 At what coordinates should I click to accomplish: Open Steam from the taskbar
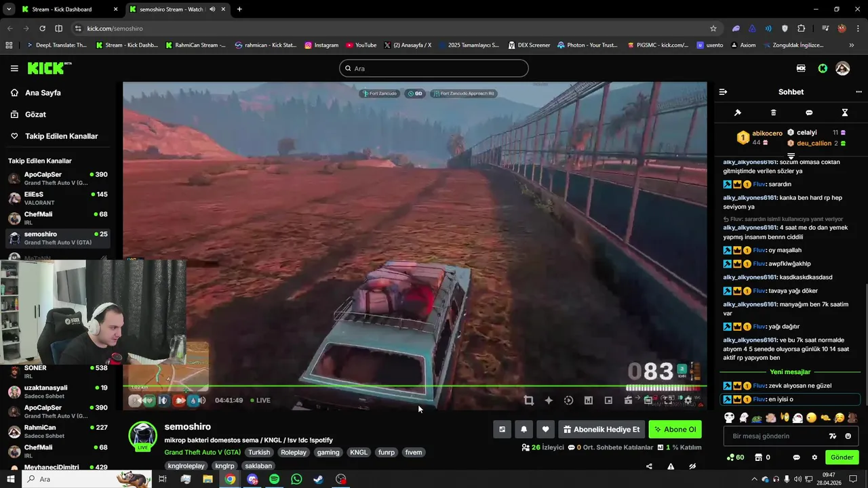point(318,479)
